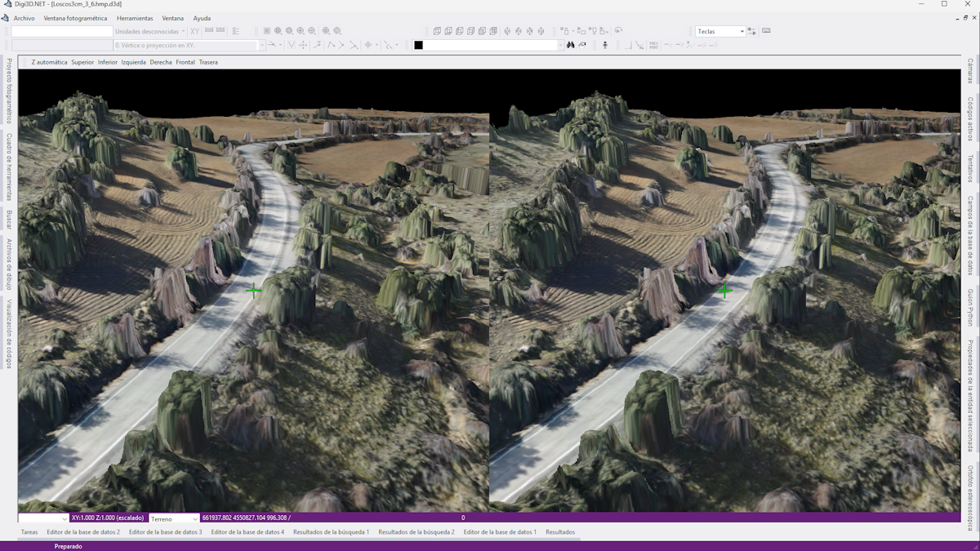
Task: Open the Buscar side panel
Action: click(9, 219)
